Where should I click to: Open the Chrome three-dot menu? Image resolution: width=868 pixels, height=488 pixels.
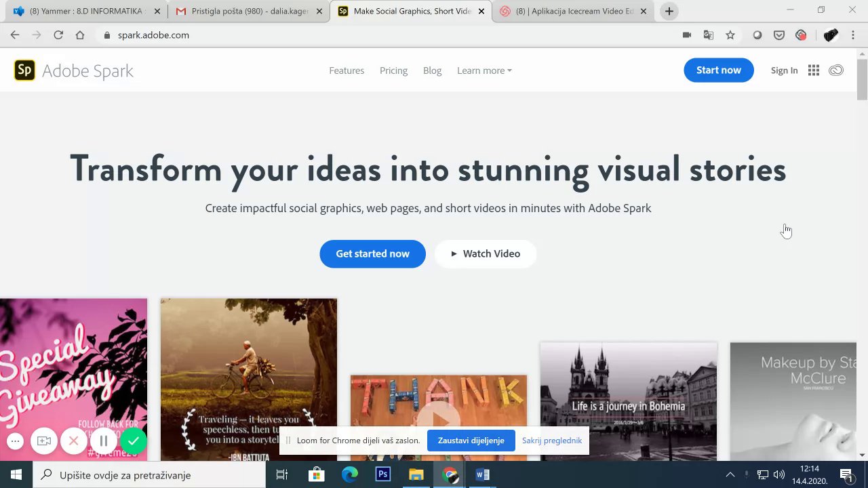coord(853,35)
